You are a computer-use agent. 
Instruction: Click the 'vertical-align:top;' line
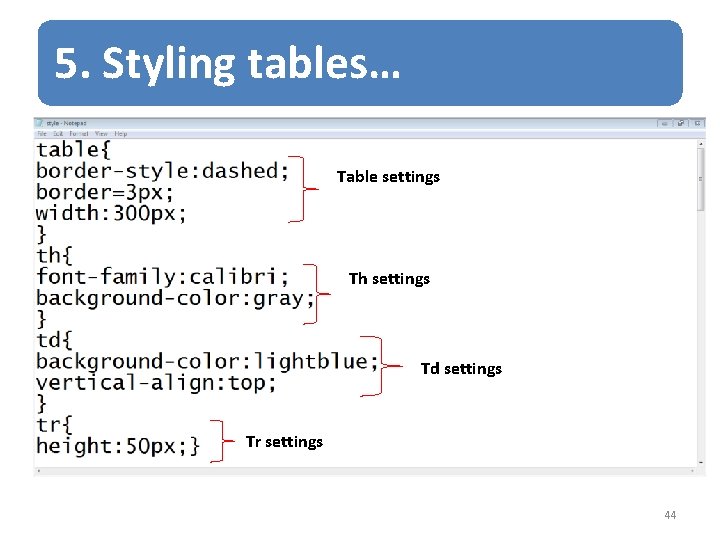[x=156, y=383]
